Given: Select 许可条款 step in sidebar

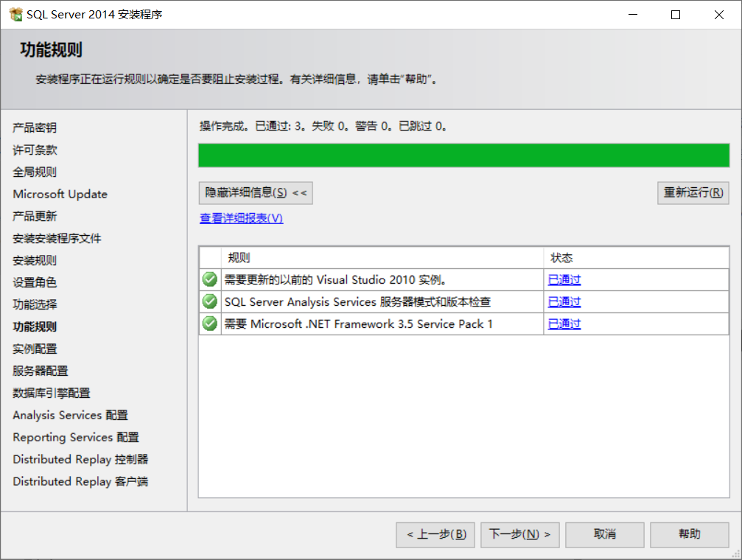Looking at the screenshot, I should pos(35,150).
